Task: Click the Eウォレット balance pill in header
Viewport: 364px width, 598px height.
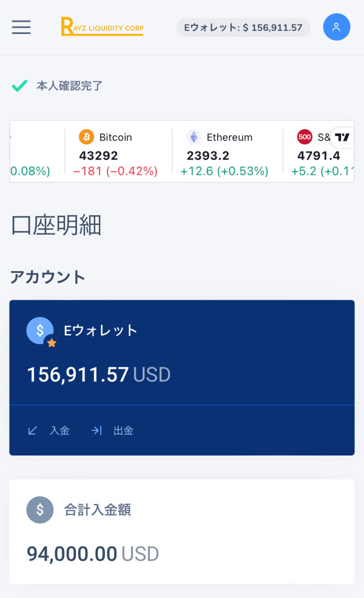Action: (x=243, y=27)
